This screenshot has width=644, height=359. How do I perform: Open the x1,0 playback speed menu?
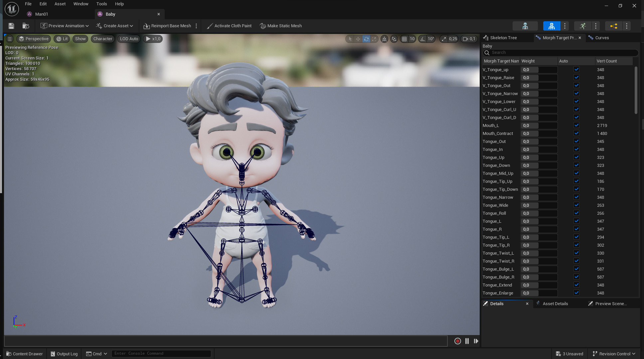[x=153, y=39]
